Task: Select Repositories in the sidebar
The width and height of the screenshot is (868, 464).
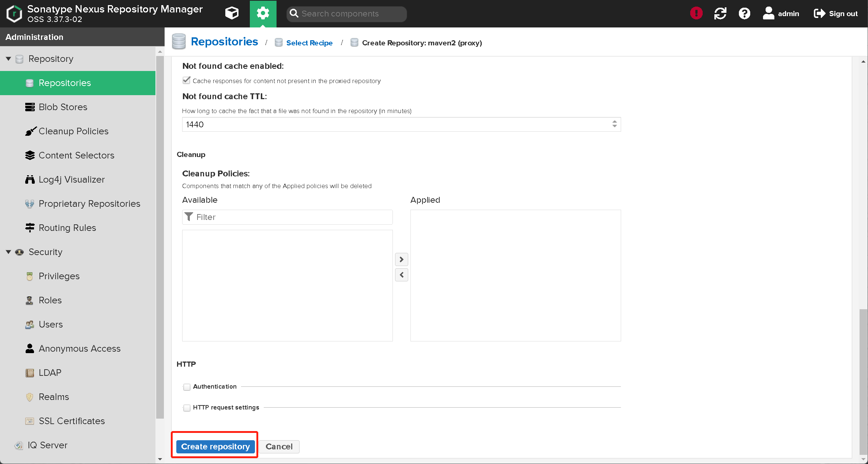Action: pyautogui.click(x=78, y=83)
